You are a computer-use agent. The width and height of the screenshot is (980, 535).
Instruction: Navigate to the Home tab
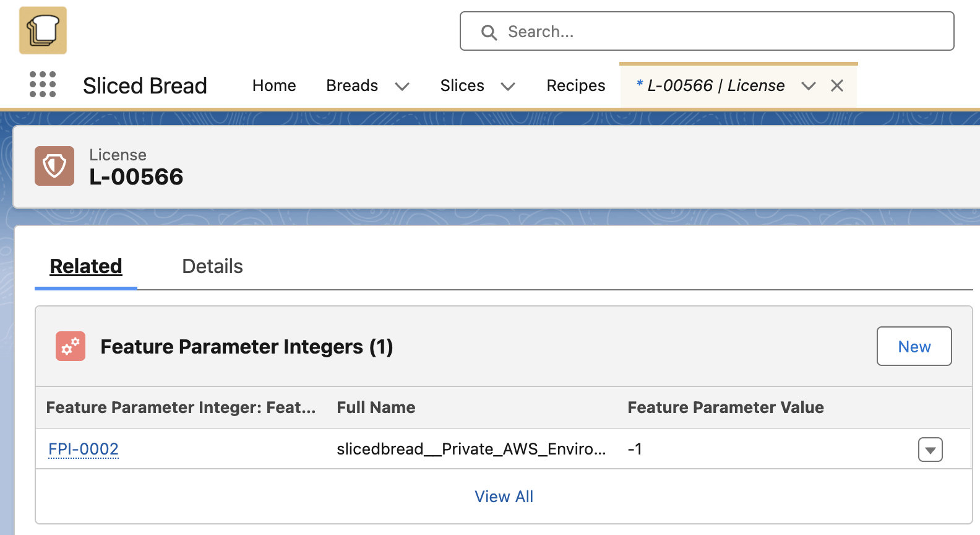[x=273, y=85]
